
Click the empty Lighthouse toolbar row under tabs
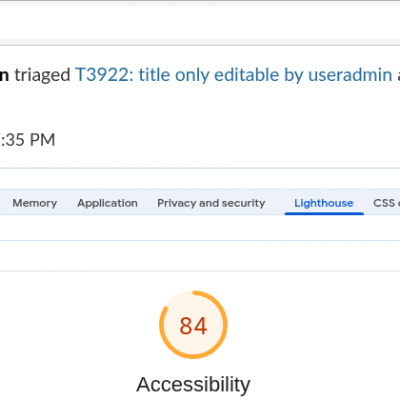point(200,227)
